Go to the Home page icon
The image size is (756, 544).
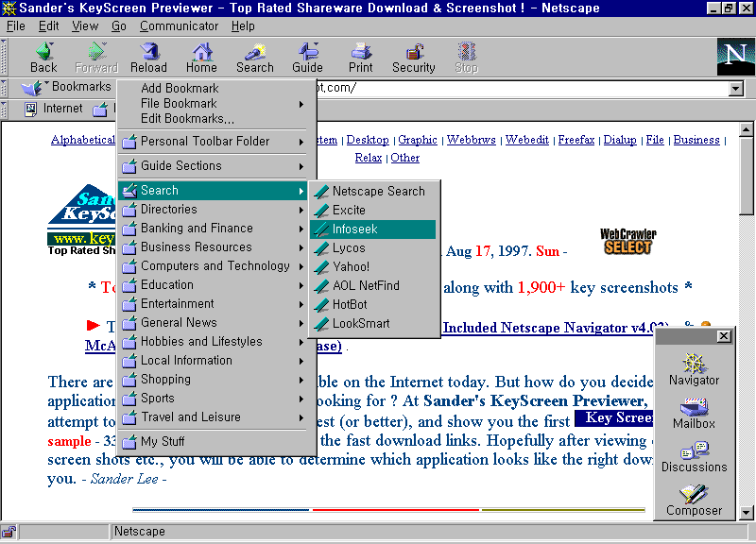[x=201, y=57]
